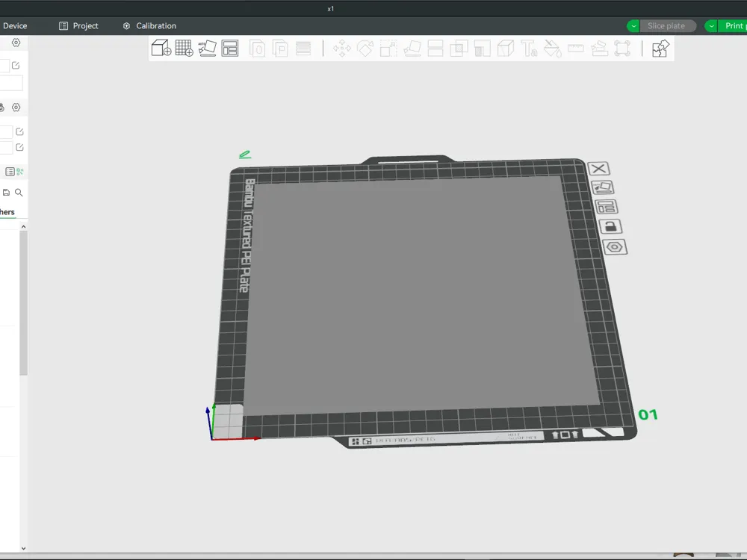The height and width of the screenshot is (560, 747).
Task: Activate the Measure tool
Action: pyautogui.click(x=575, y=48)
